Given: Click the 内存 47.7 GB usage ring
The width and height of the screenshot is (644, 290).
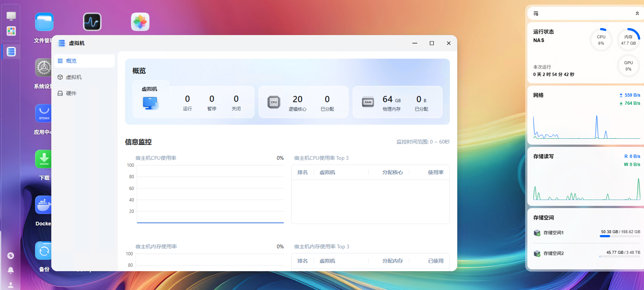Looking at the screenshot, I should pos(628,40).
